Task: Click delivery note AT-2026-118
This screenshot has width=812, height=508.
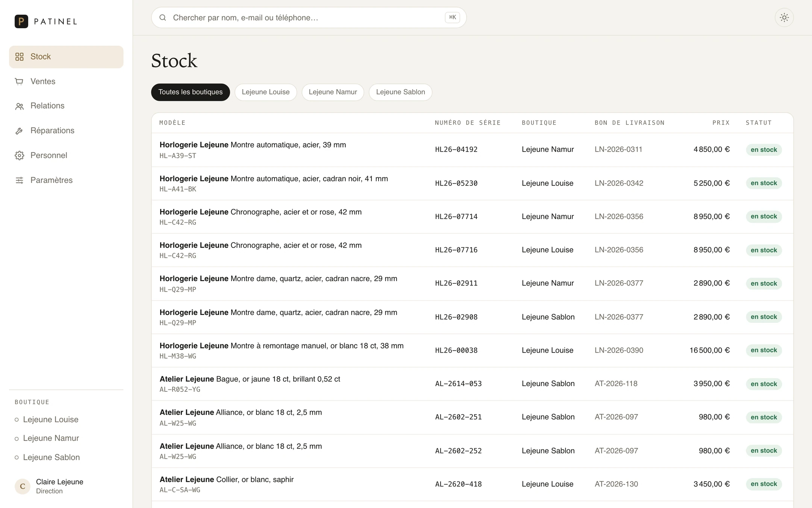Action: pyautogui.click(x=616, y=384)
